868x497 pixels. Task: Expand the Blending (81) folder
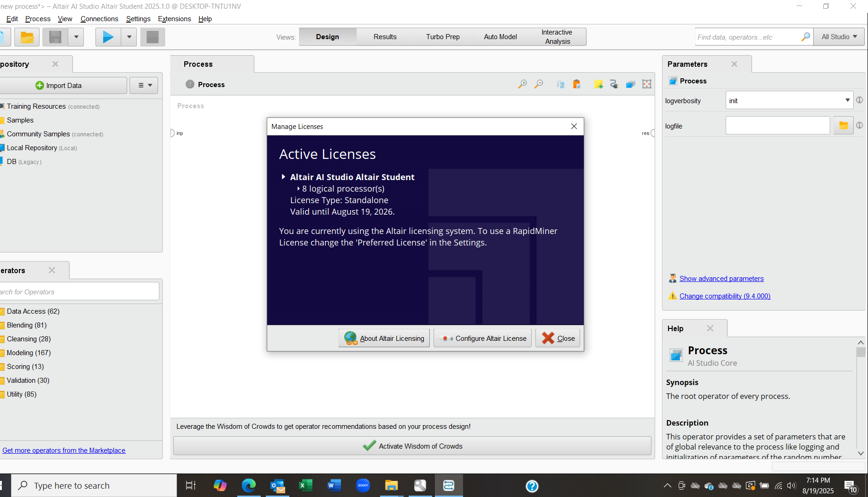[x=23, y=325]
